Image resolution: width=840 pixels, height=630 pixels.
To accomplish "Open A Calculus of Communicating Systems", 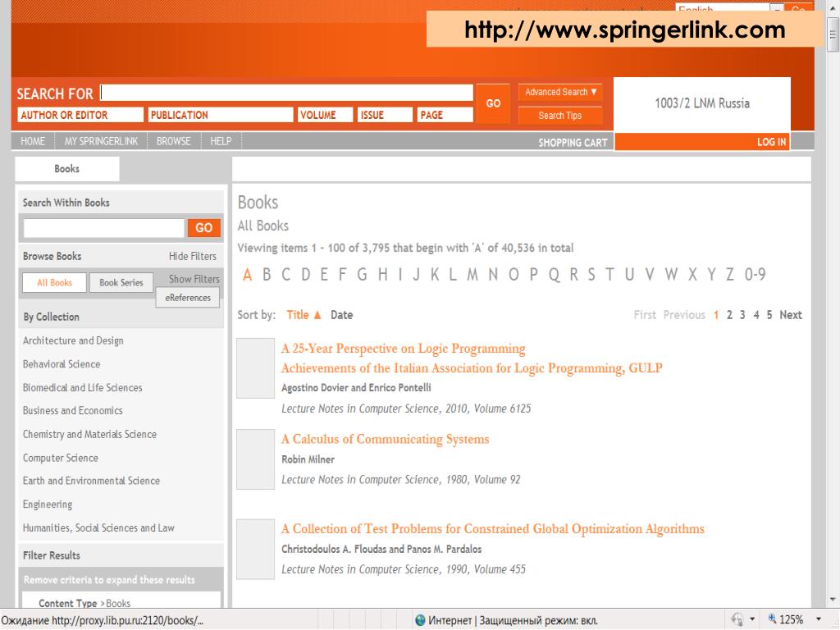I will coord(386,440).
